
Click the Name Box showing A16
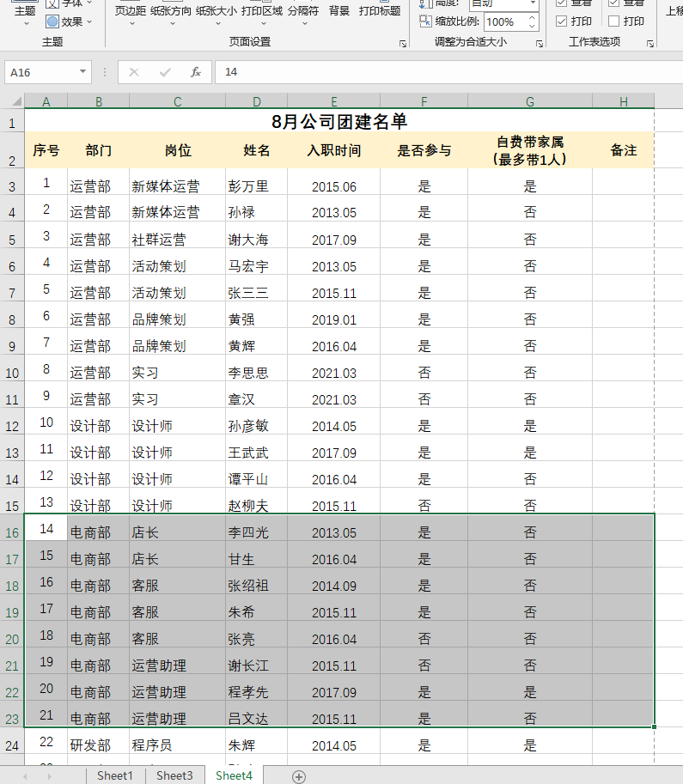click(x=41, y=72)
